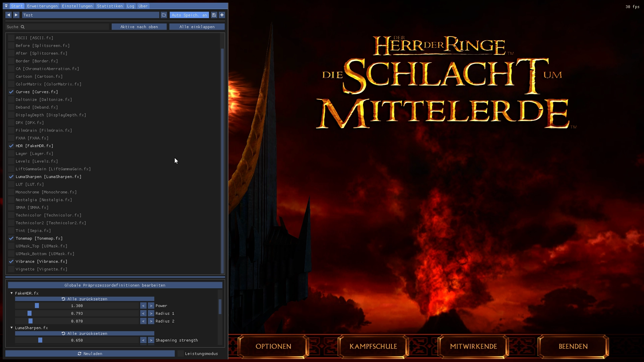Viewport: 644px width, 362px height.
Task: Select DisplayDepth [DisplayDepth.fx] row
Action: (51, 115)
